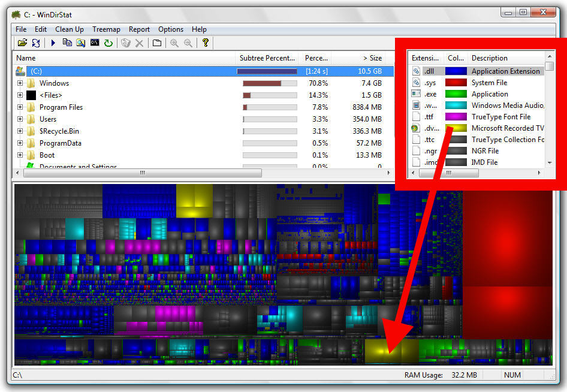Click the large red block in treemap

[507, 239]
